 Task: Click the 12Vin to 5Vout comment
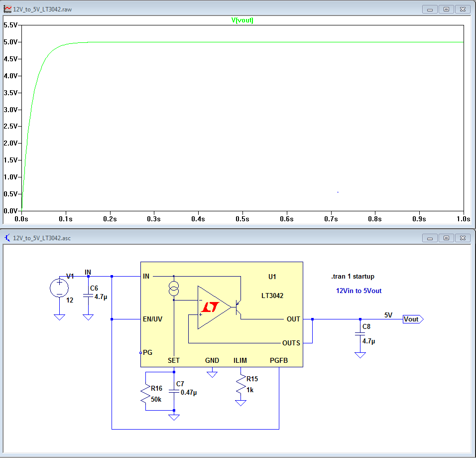pyautogui.click(x=358, y=291)
